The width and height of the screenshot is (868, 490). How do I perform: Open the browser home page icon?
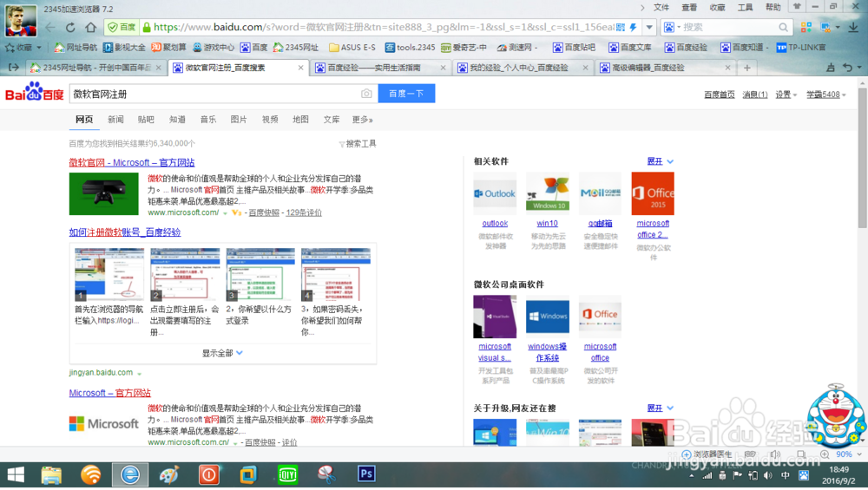90,27
